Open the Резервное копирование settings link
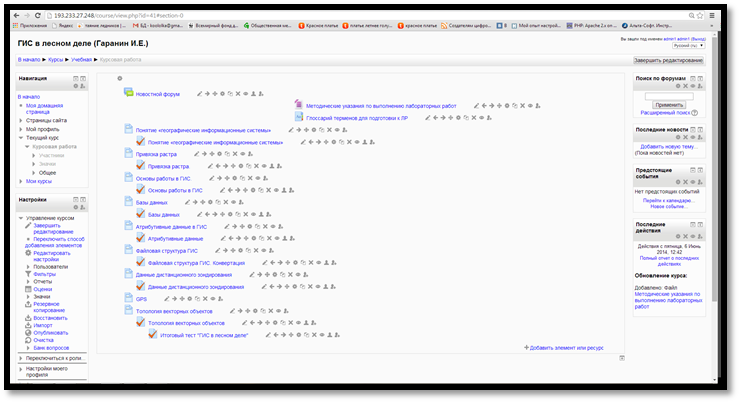The width and height of the screenshot is (740, 403). [49, 307]
